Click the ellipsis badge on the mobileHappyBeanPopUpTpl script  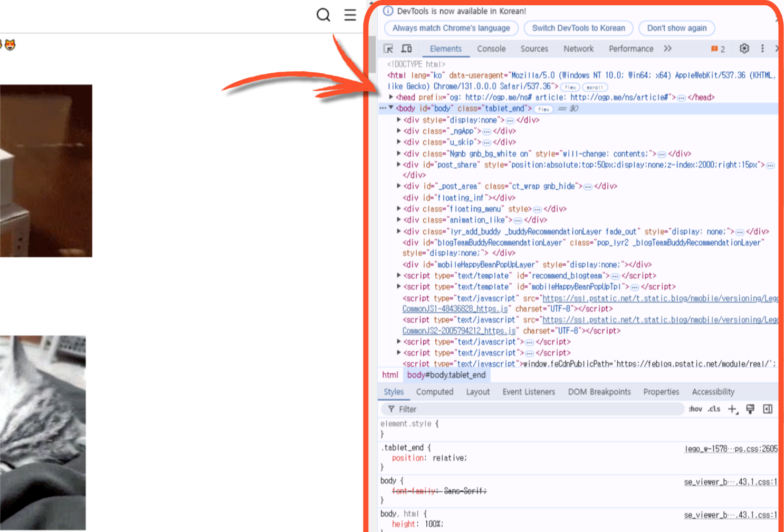click(x=635, y=287)
